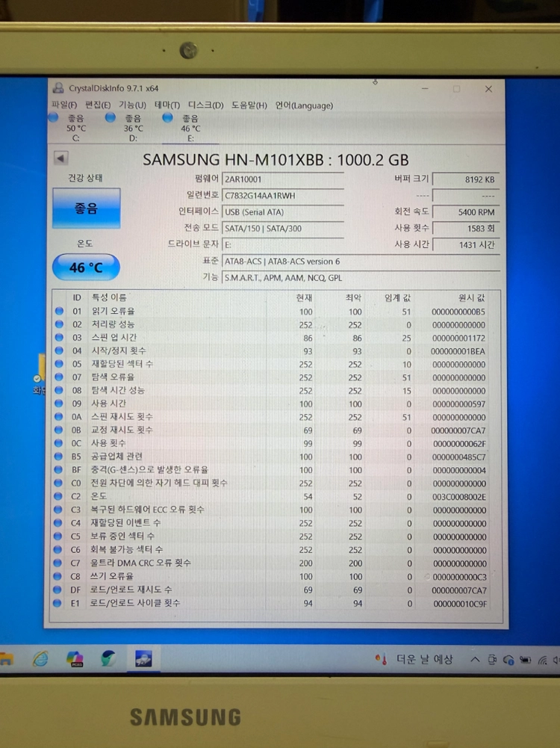Open the 편집(E) menu
This screenshot has height=748, width=560.
click(x=98, y=105)
